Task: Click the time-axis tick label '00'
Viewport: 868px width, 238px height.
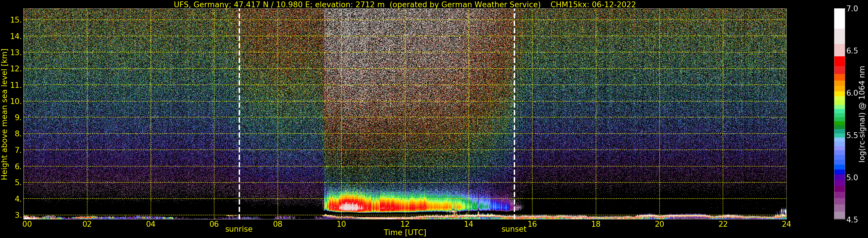Action: click(x=27, y=224)
